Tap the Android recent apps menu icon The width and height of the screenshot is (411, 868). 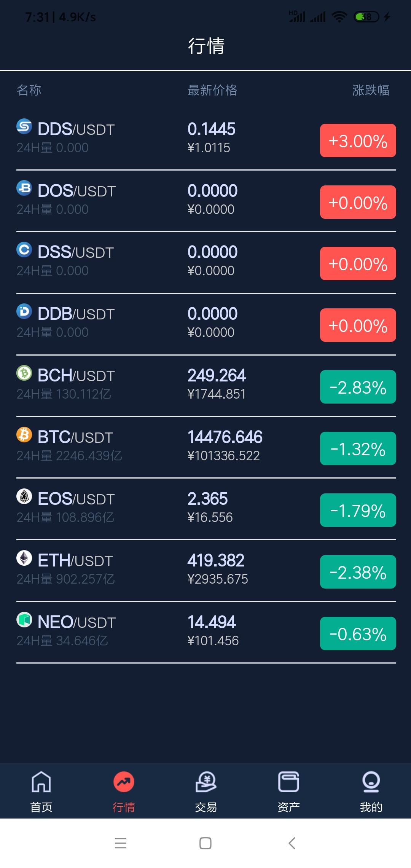tap(121, 843)
